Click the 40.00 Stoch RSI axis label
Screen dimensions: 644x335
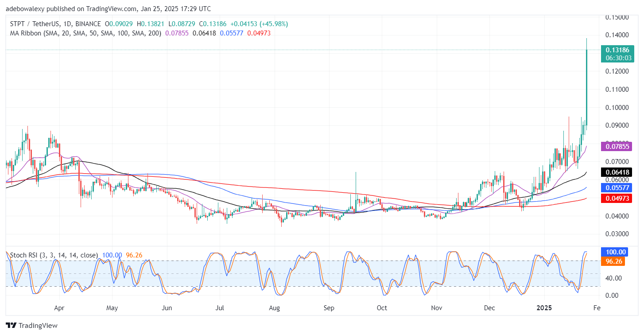tap(613, 278)
